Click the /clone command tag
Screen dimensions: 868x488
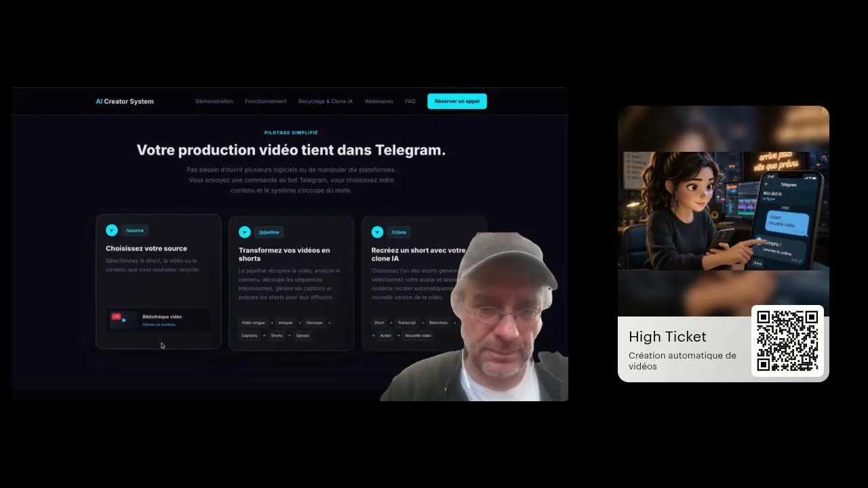(x=399, y=232)
